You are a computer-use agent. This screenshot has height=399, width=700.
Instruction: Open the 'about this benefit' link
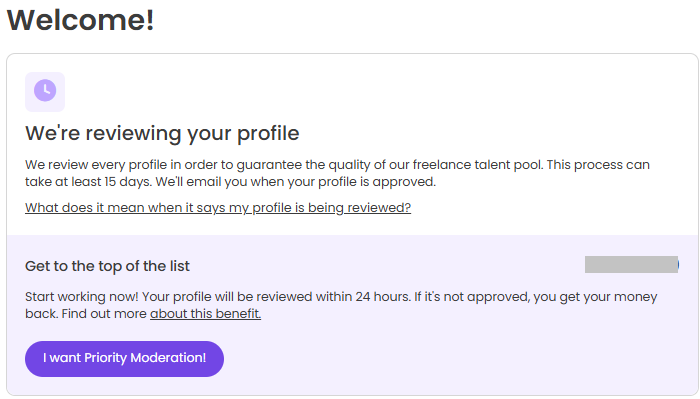pyautogui.click(x=205, y=314)
